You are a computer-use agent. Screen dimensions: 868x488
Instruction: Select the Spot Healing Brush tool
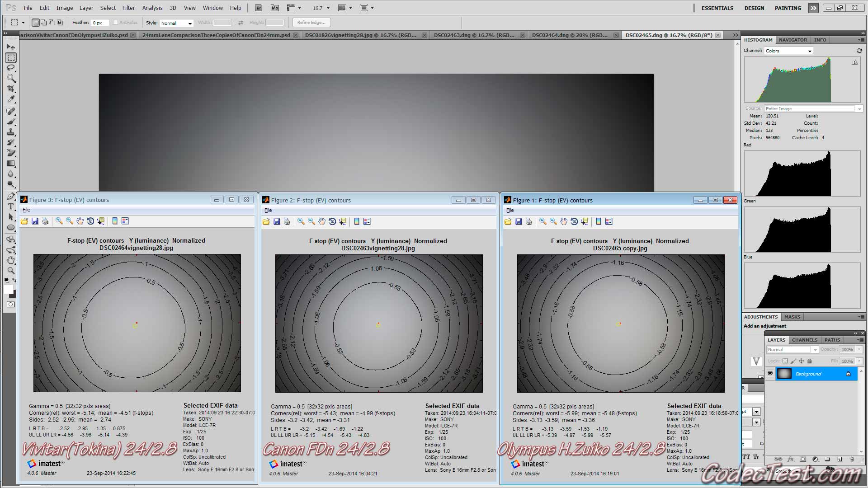(x=11, y=111)
